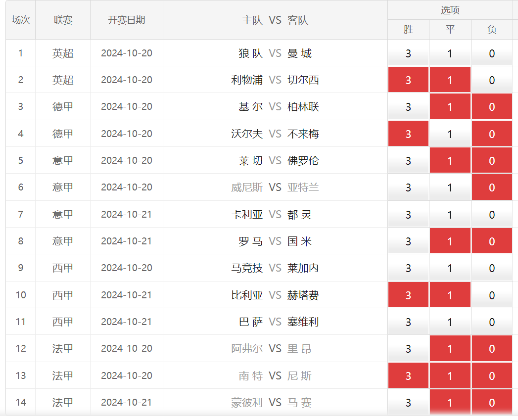Image resolution: width=518 pixels, height=420 pixels.
Task: Pick draw (1) for 狼队 vs 曼城
Action: pos(450,53)
